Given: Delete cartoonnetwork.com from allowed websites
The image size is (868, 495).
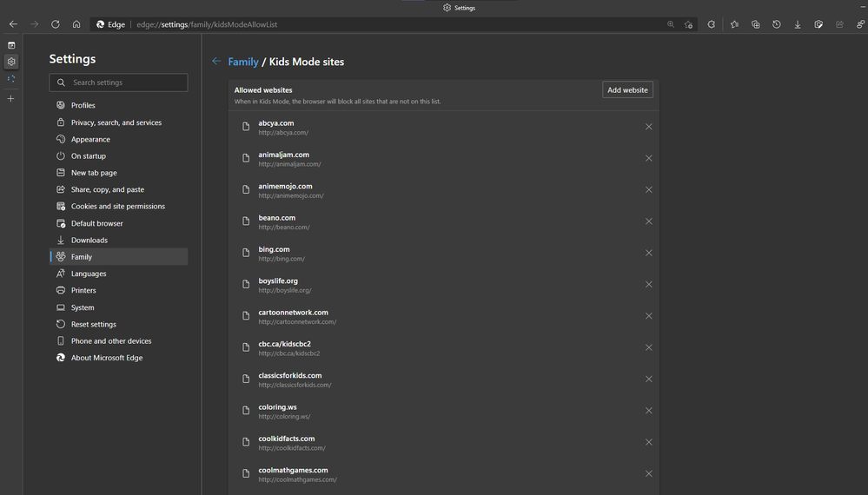Looking at the screenshot, I should [x=649, y=316].
